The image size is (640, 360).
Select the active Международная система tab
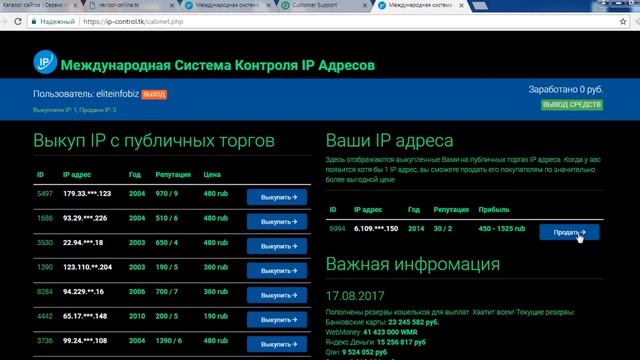tap(420, 5)
